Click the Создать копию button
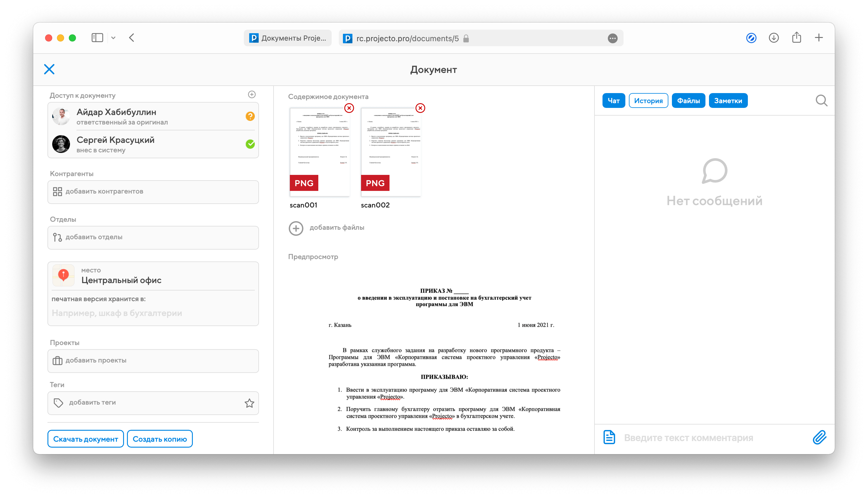 [x=160, y=439]
